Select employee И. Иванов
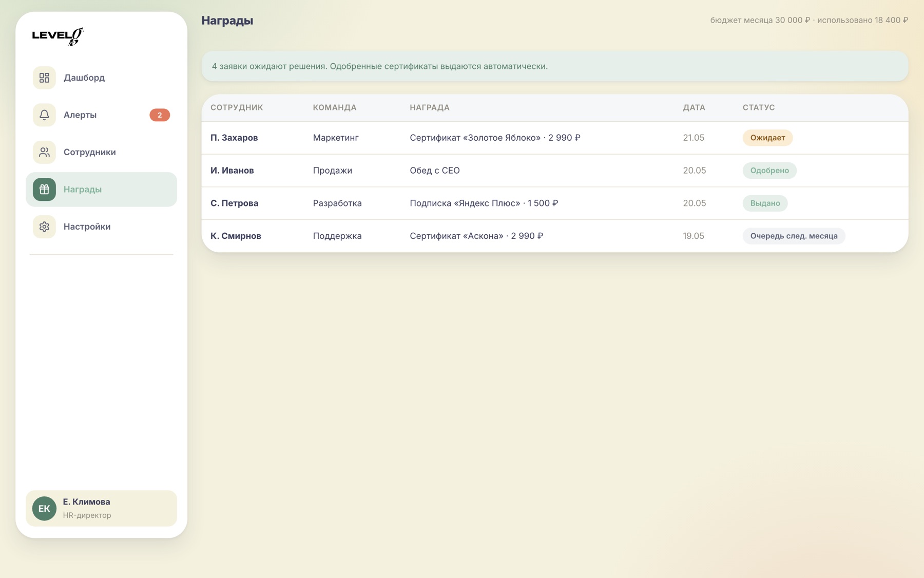Image resolution: width=924 pixels, height=578 pixels. pos(232,171)
